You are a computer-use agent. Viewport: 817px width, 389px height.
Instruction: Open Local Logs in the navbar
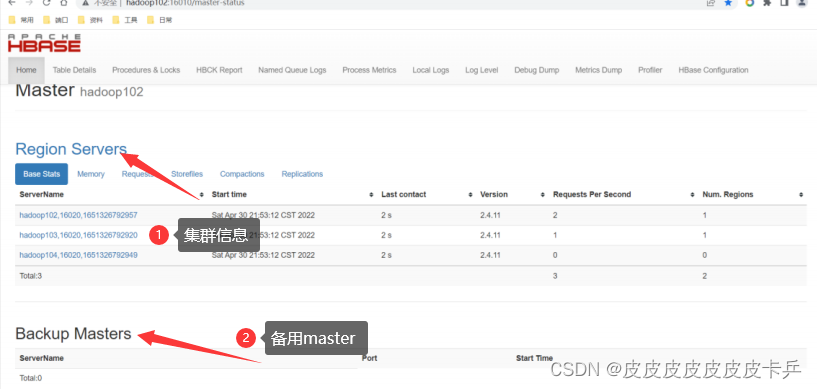click(431, 70)
